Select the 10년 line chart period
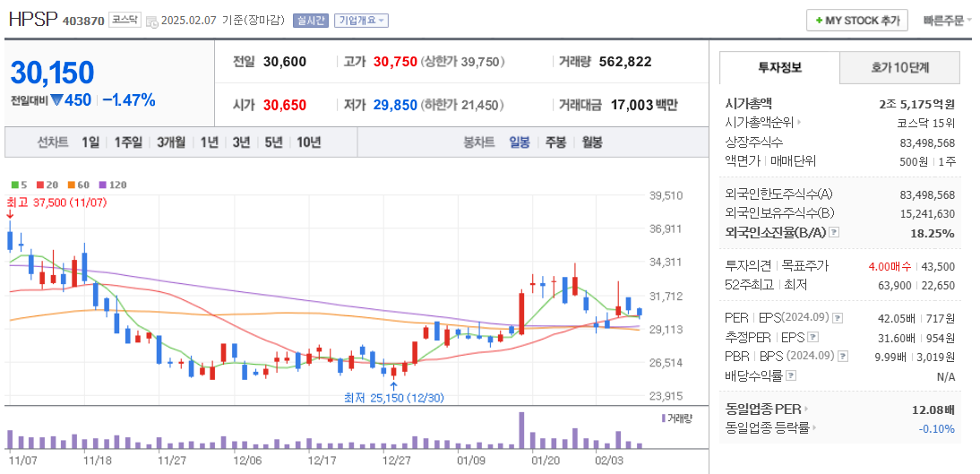Image resolution: width=980 pixels, height=474 pixels. click(309, 142)
